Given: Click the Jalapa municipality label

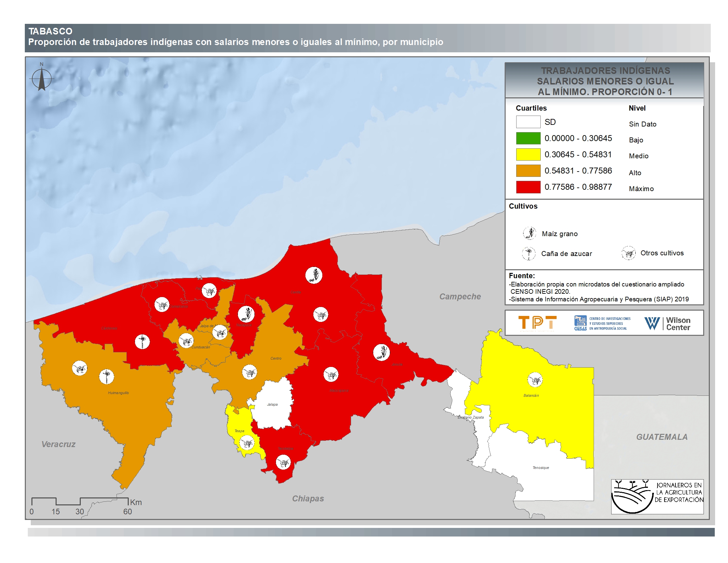Looking at the screenshot, I should coord(272,404).
